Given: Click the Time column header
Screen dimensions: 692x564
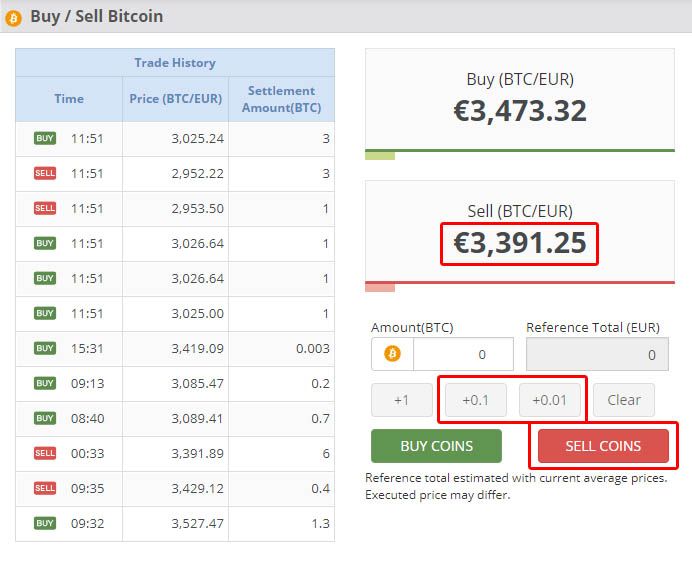Looking at the screenshot, I should point(69,98).
